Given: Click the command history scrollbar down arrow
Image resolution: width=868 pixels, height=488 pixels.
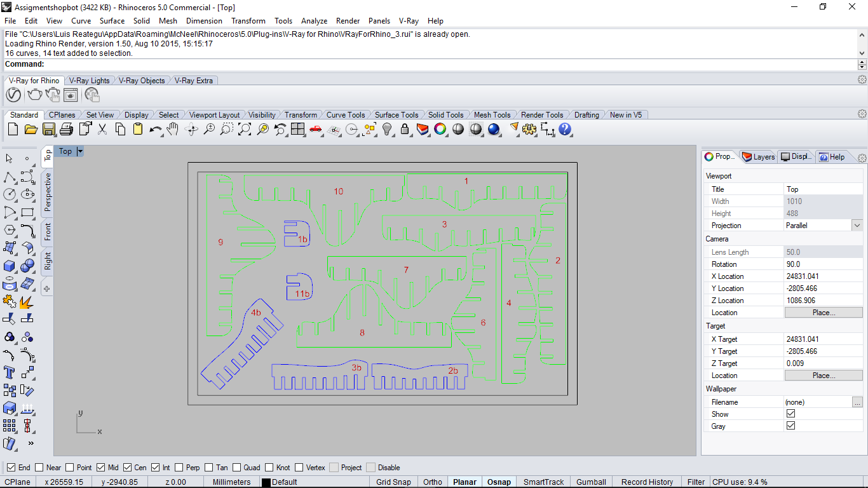Looking at the screenshot, I should coord(862,53).
